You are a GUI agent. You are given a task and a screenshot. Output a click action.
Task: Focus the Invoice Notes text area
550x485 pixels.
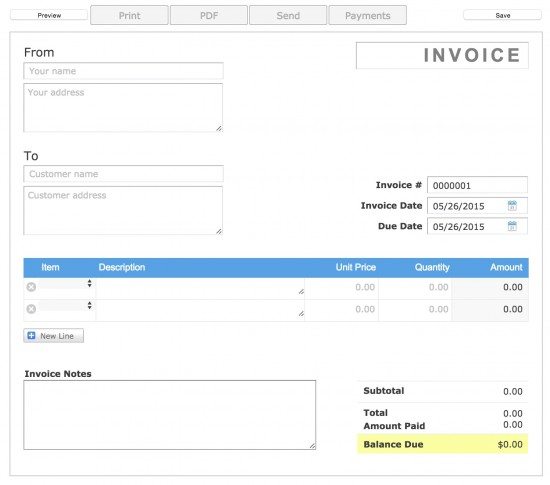click(170, 415)
